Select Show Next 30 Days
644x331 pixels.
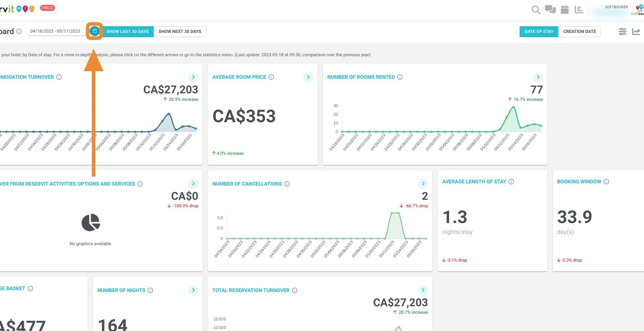(180, 31)
